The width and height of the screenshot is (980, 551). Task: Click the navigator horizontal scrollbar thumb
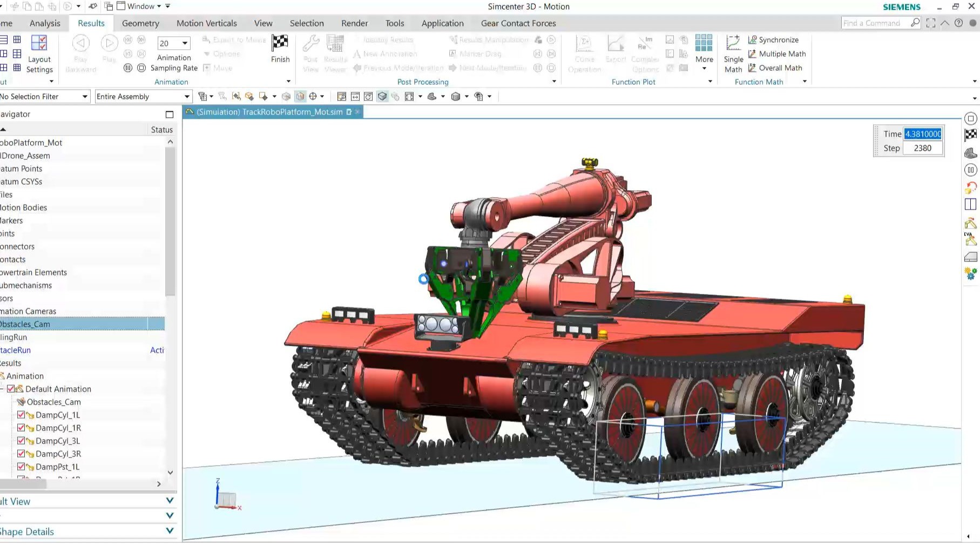coord(23,484)
